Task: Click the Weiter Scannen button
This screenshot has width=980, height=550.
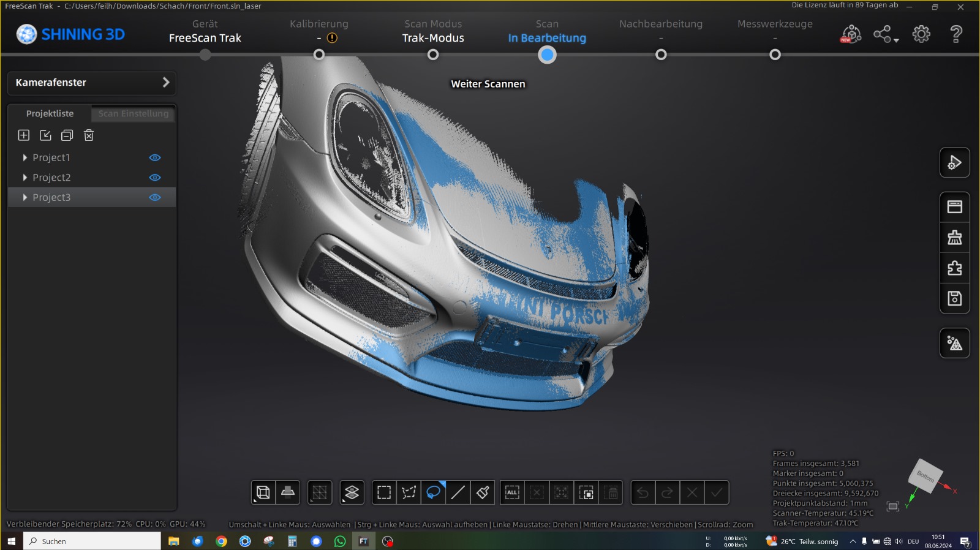Action: click(x=488, y=84)
